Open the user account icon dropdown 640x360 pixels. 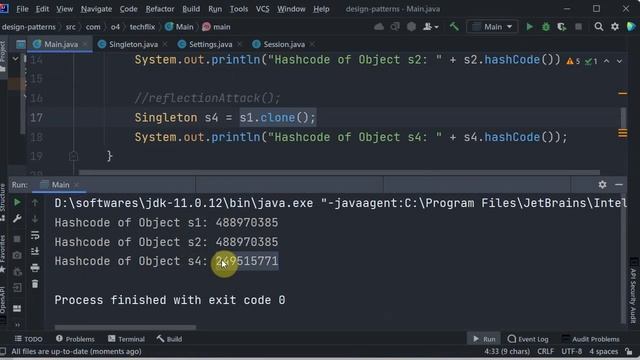coord(431,27)
